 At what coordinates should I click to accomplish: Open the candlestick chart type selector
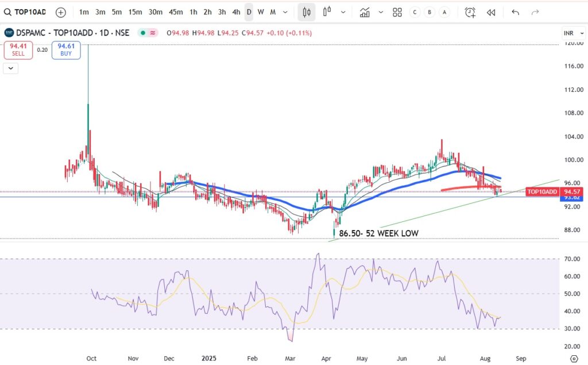tap(307, 12)
